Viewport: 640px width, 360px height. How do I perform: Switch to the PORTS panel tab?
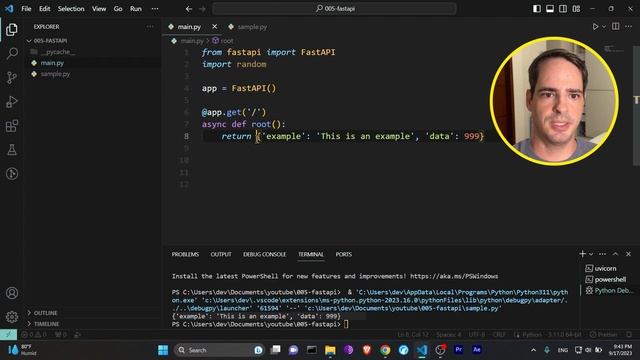click(x=343, y=254)
